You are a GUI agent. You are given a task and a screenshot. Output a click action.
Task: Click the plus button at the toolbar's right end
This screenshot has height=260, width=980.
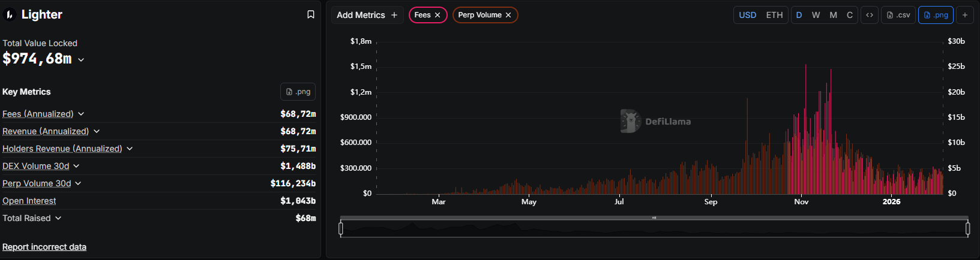(x=965, y=15)
